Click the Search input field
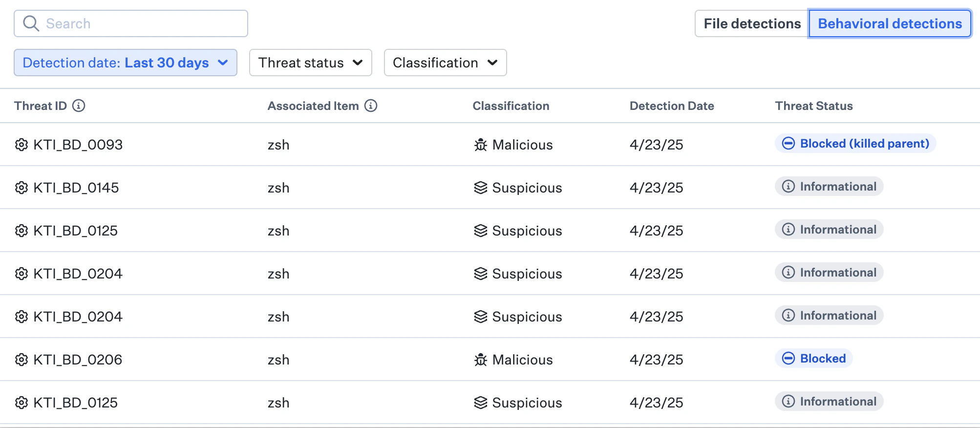 click(131, 23)
